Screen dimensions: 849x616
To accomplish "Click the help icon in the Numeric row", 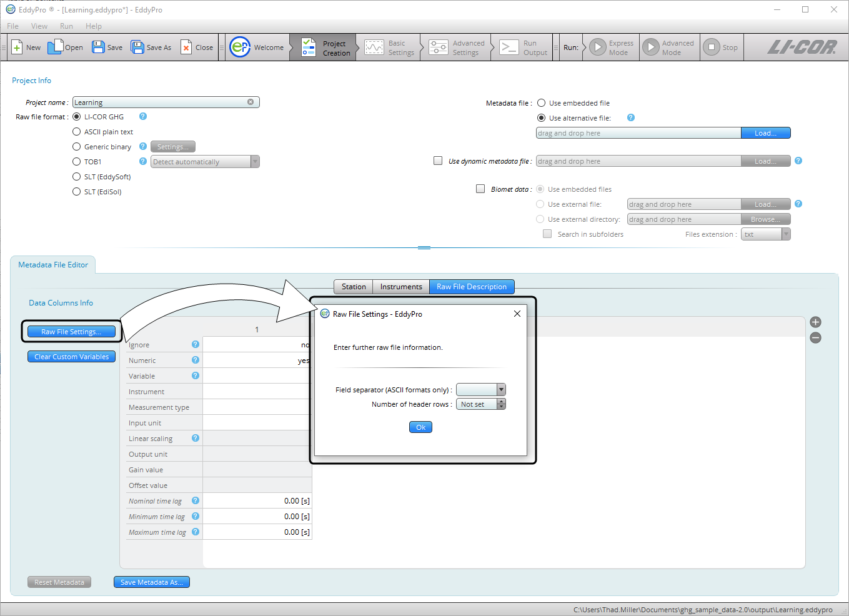I will [196, 360].
